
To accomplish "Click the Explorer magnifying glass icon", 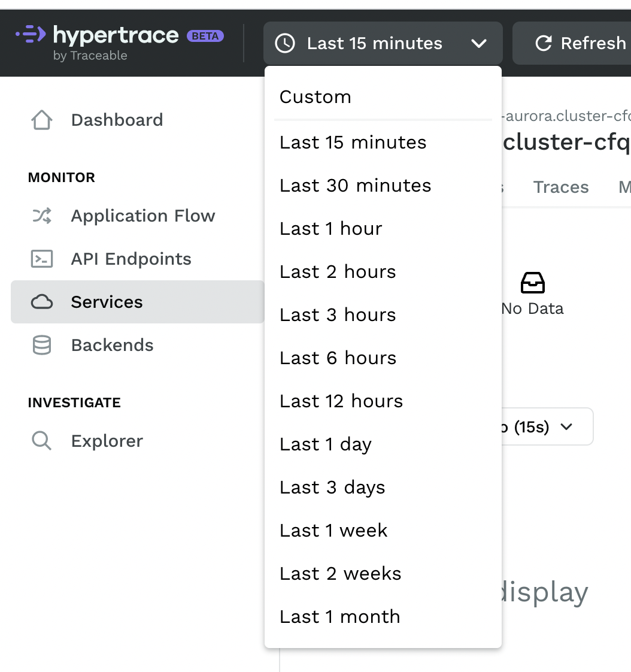I will coord(41,441).
